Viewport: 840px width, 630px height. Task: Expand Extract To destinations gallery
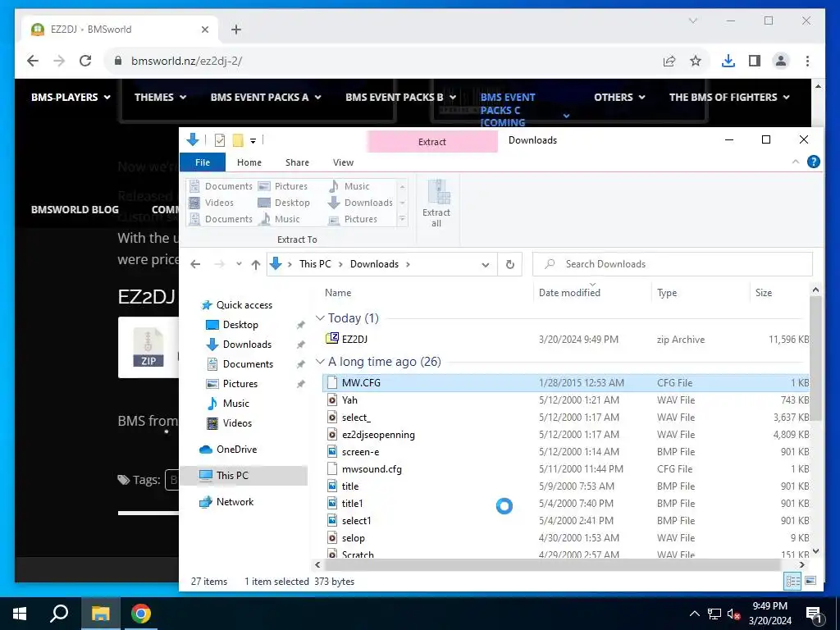tap(402, 219)
